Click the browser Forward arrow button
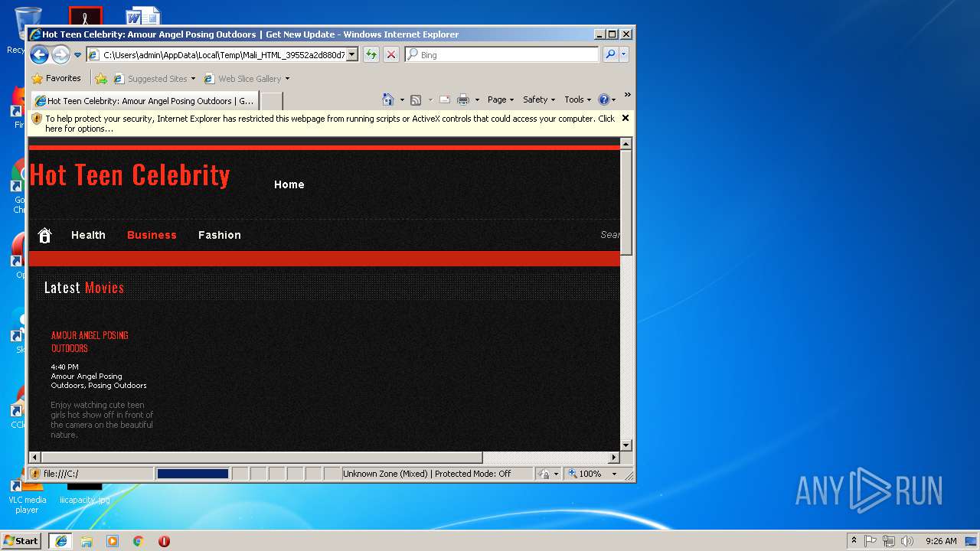This screenshot has height=551, width=980. (60, 54)
